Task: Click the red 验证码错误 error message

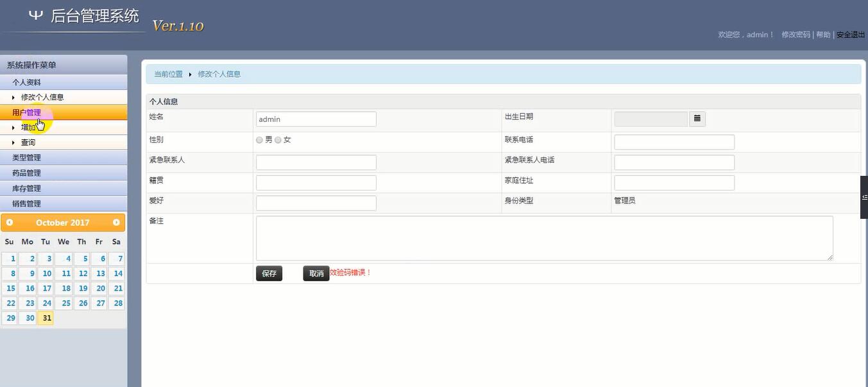Action: [x=351, y=273]
